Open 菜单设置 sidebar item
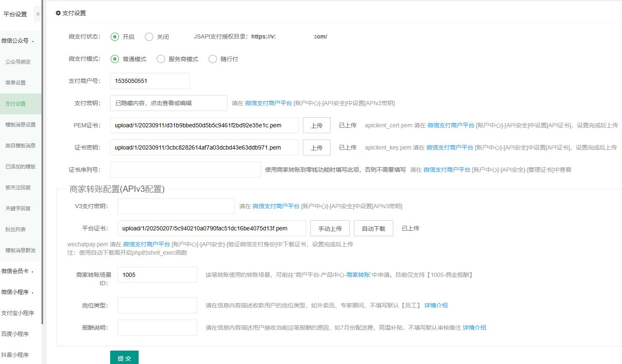This screenshot has width=622, height=364. (15, 83)
